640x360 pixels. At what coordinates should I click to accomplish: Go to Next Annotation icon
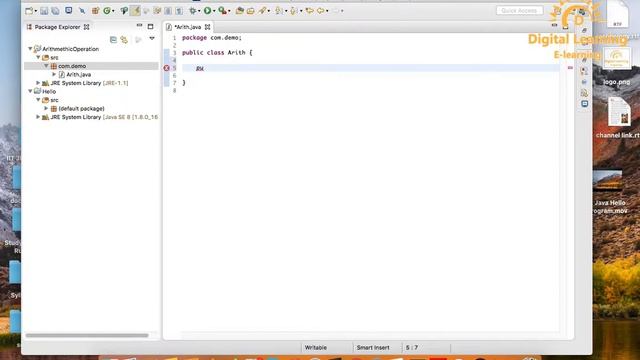279,11
